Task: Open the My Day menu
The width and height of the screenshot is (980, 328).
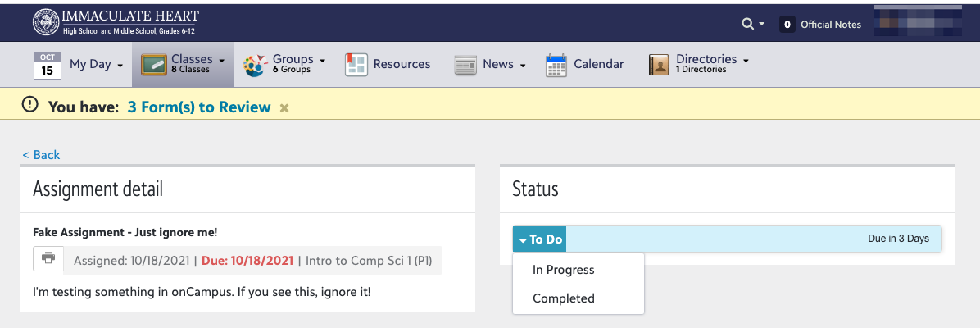Action: click(x=96, y=64)
